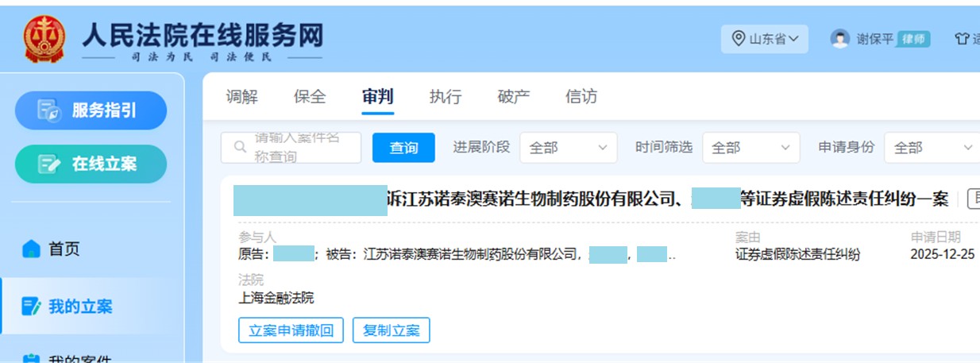980x363 pixels.
Task: Expand the 申请身份 dropdown
Action: point(932,148)
